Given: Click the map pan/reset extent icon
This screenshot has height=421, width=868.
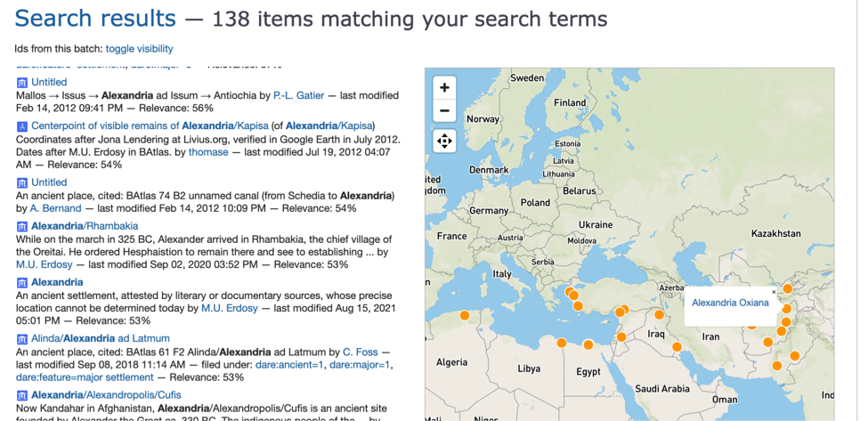Looking at the screenshot, I should [x=444, y=141].
